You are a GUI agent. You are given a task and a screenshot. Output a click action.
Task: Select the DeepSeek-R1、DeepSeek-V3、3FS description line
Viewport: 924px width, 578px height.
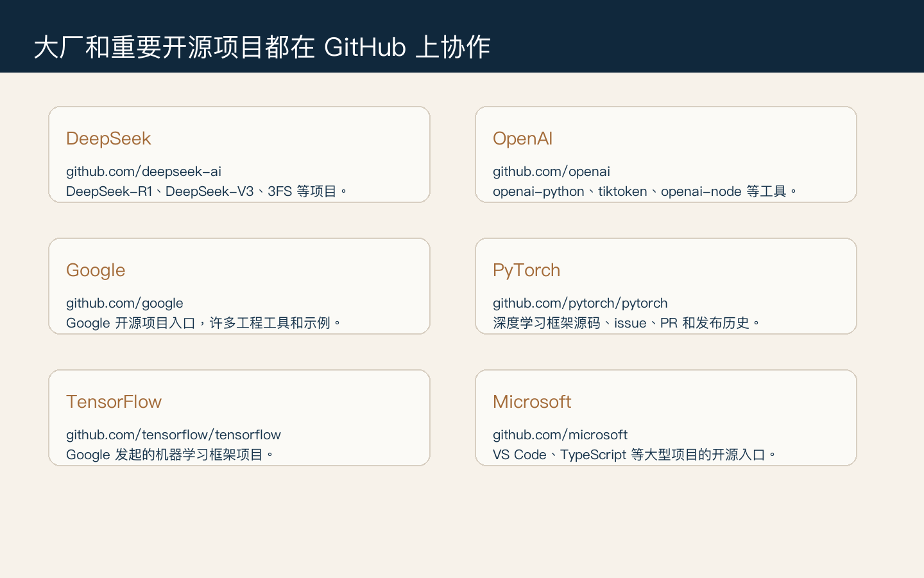pyautogui.click(x=207, y=191)
